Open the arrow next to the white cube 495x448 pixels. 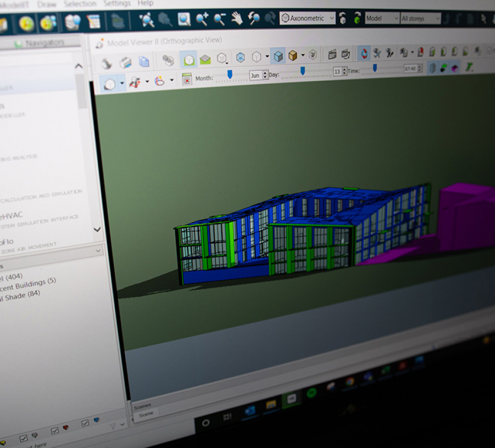pos(267,57)
